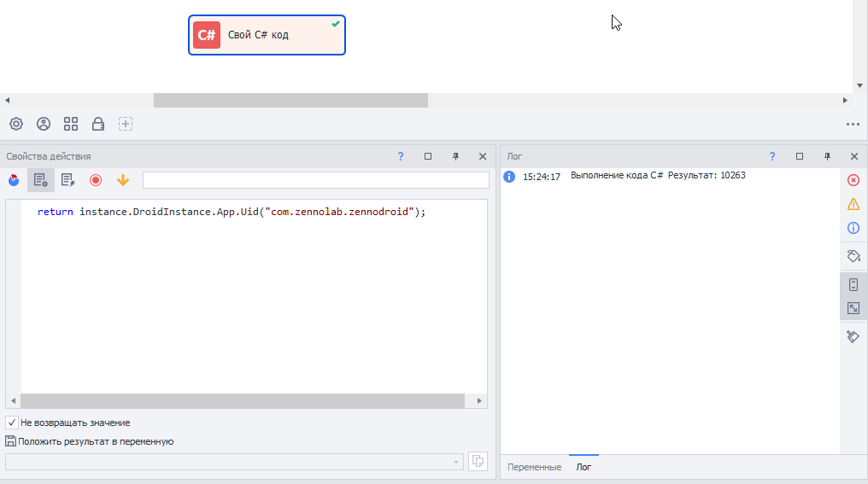Click the broom clear log icon
Viewport: 868px width, 484px height.
point(853,336)
